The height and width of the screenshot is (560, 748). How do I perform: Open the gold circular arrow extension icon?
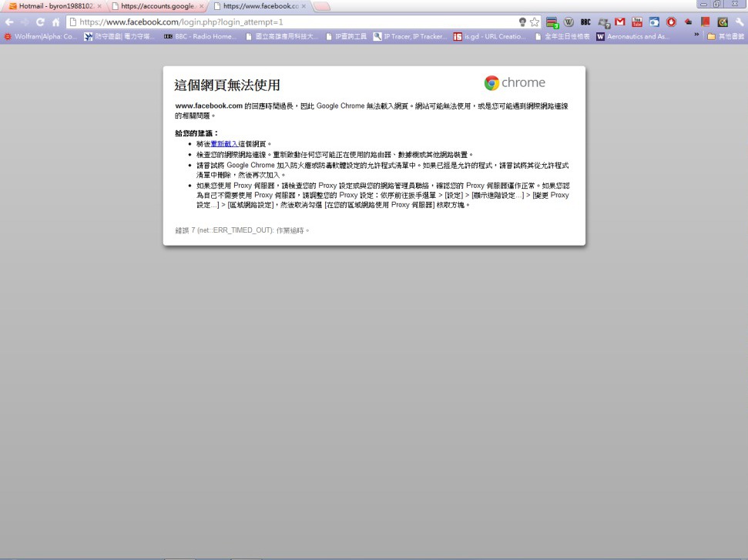pos(723,22)
